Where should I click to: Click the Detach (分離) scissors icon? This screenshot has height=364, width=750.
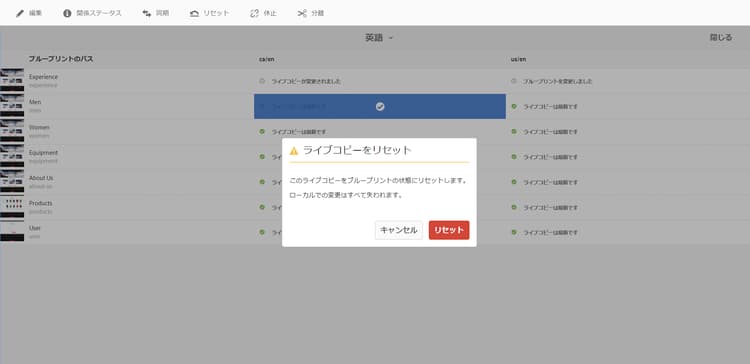302,13
